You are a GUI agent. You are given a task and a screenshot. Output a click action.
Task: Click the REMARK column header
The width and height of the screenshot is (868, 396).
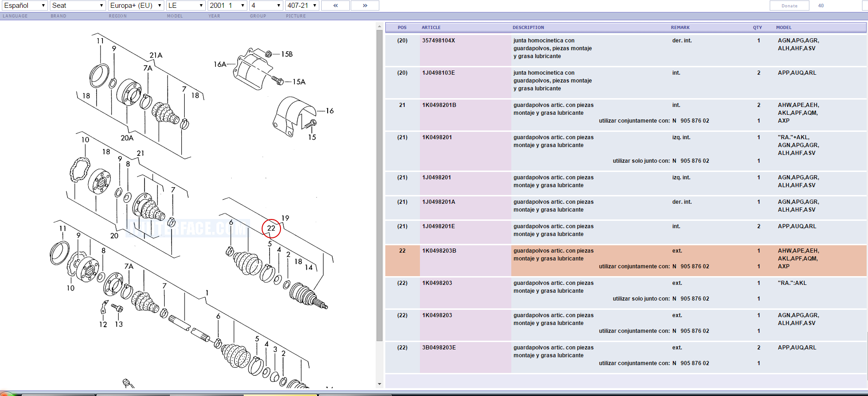coord(680,28)
